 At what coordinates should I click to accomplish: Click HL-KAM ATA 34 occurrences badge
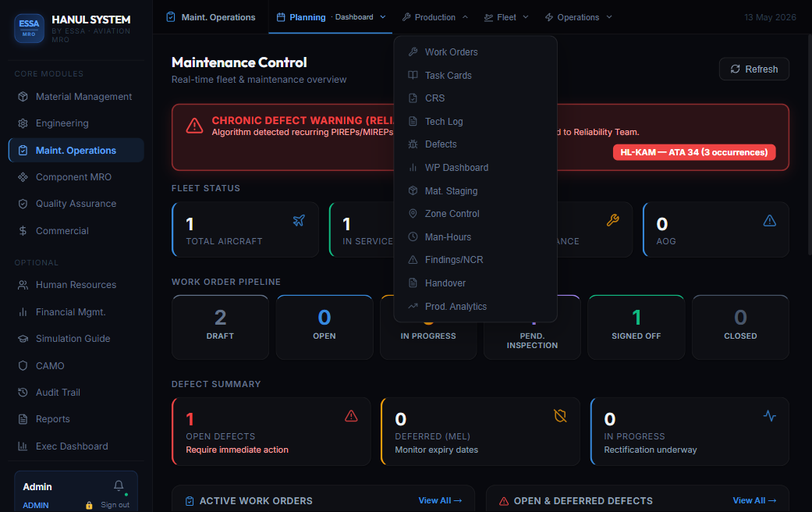[694, 152]
